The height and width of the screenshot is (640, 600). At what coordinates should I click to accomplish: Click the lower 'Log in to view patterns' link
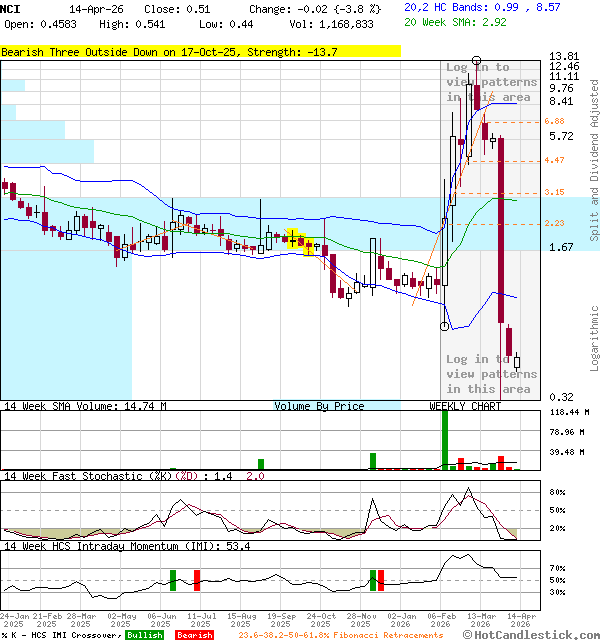click(489, 373)
